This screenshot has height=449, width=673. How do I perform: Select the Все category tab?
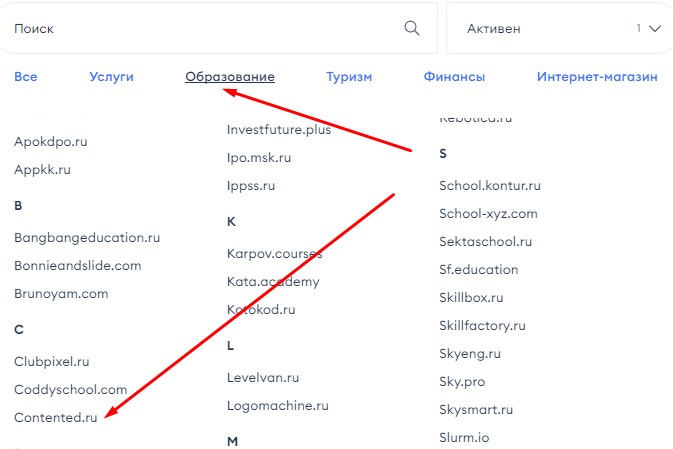(x=26, y=77)
